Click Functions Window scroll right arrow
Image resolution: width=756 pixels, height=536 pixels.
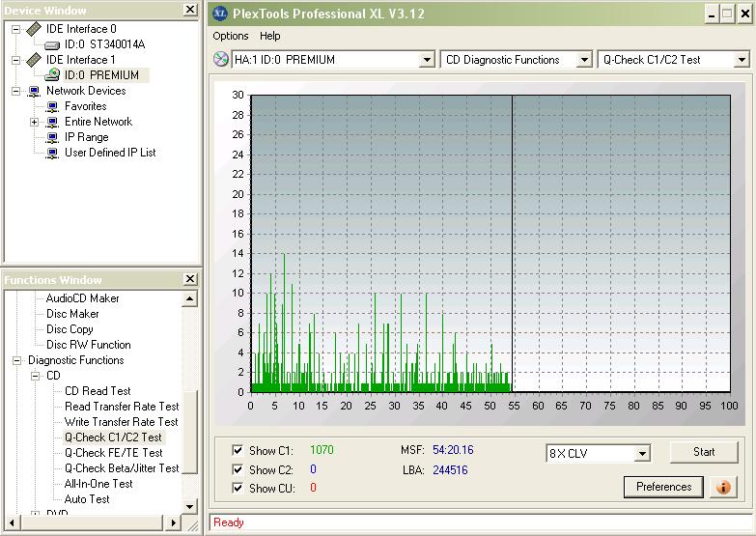click(x=174, y=522)
